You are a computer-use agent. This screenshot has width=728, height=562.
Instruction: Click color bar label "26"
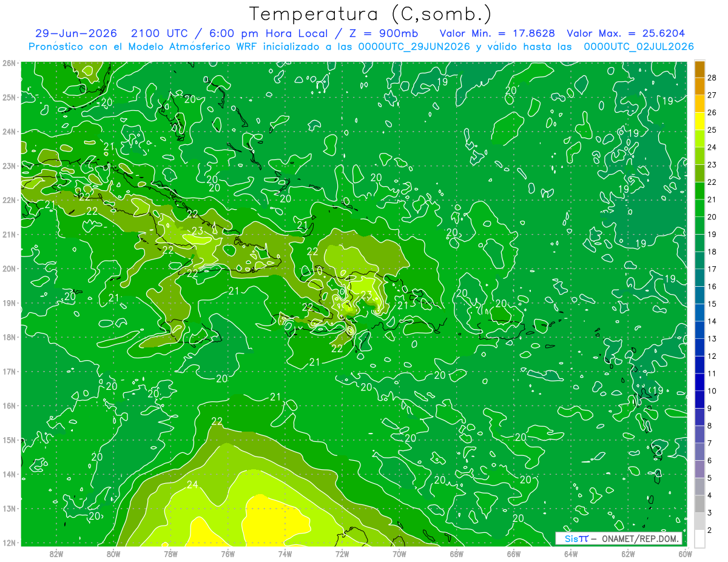(x=712, y=113)
